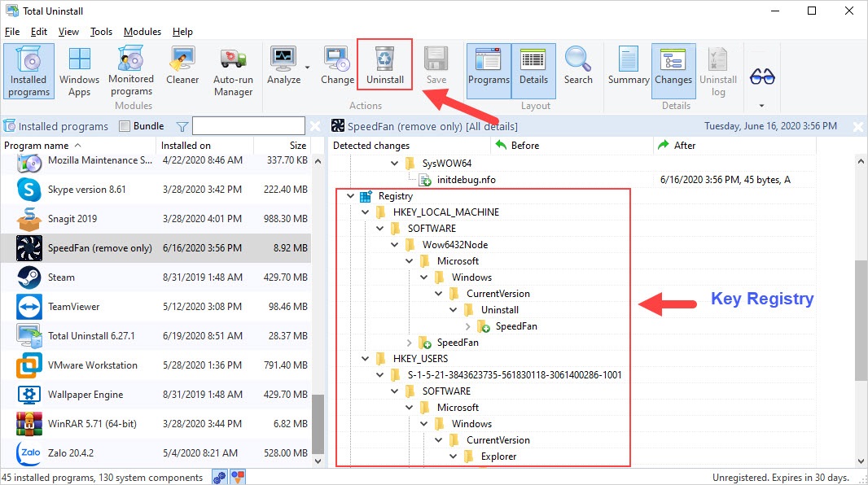Open the Tools menu
Image resolution: width=868 pixels, height=485 pixels.
(101, 32)
